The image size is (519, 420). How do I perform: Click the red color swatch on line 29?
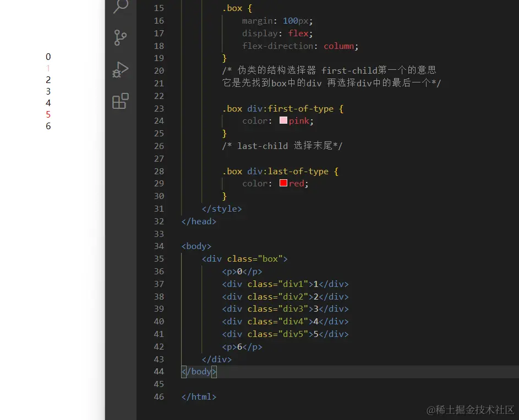pyautogui.click(x=283, y=183)
